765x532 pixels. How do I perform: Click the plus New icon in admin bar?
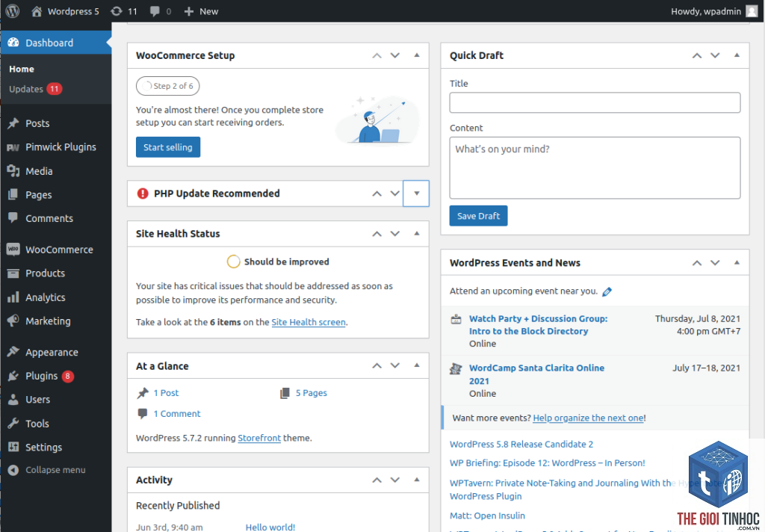point(189,11)
